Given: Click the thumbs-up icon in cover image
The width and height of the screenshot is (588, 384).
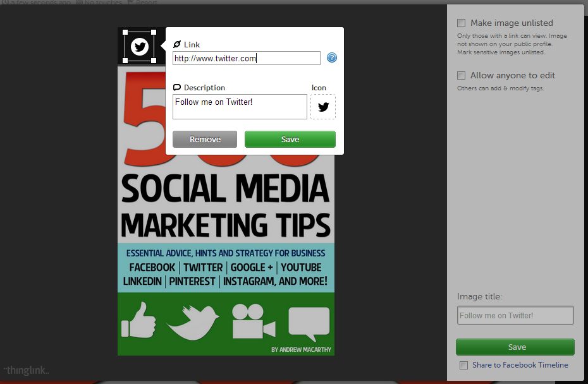Looking at the screenshot, I should tap(138, 320).
